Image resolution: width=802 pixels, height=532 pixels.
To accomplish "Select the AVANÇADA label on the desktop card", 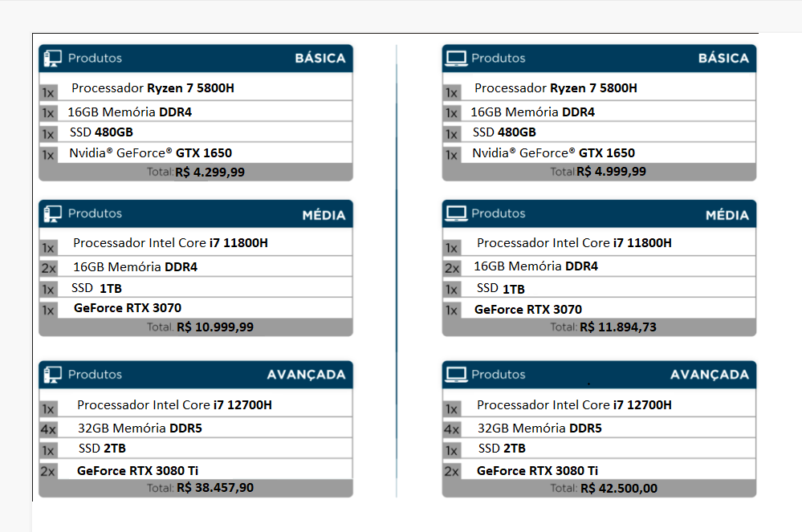I will 307,375.
